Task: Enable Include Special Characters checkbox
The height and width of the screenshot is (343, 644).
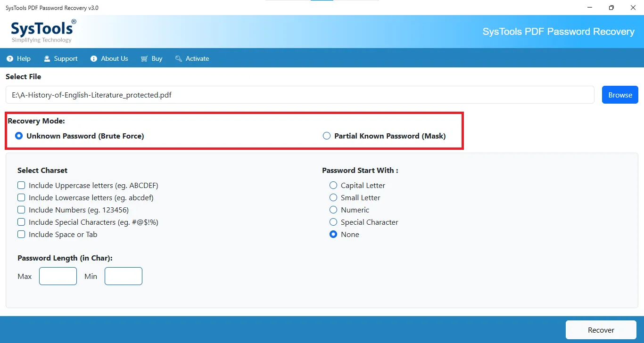Action: point(21,222)
